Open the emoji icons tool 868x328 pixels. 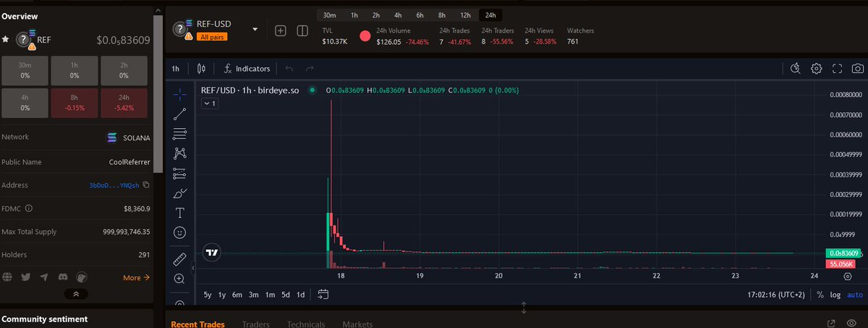pyautogui.click(x=180, y=232)
